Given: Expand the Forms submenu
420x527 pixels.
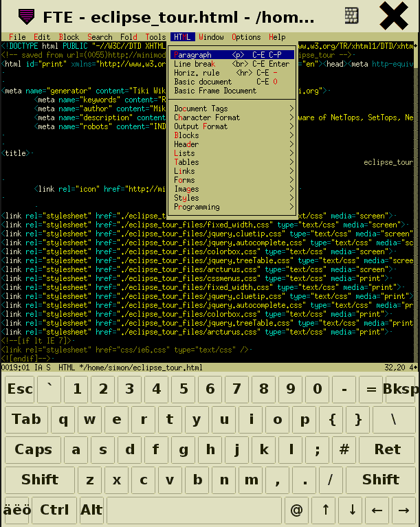Looking at the screenshot, I should tap(232, 180).
